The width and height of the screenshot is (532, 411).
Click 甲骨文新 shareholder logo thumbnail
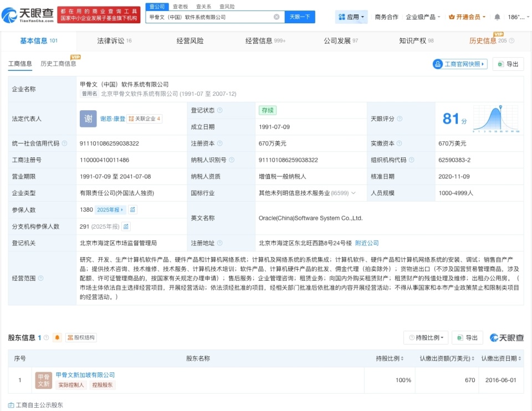point(43,380)
